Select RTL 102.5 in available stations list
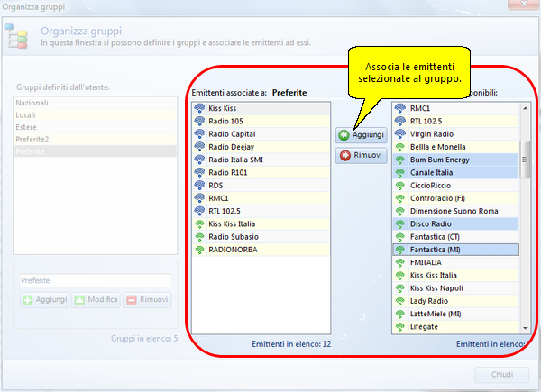Screen dimensions: 541x392 point(455,121)
